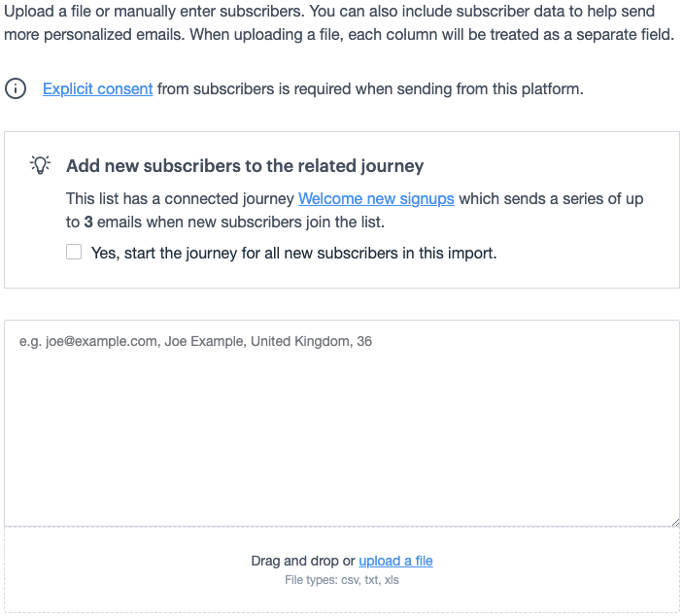Open the Explicit consent link
The height and width of the screenshot is (616, 683).
97,88
